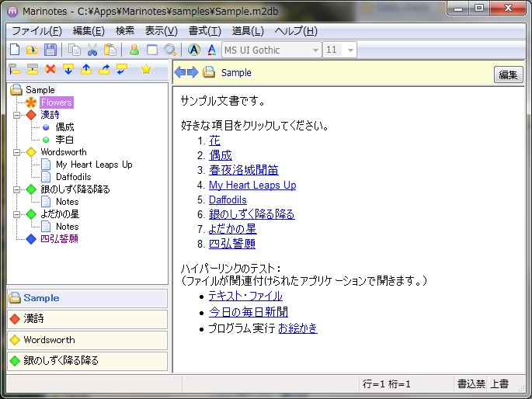Click the yellow note window icon
This screenshot has height=399, width=532.
pos(152,50)
